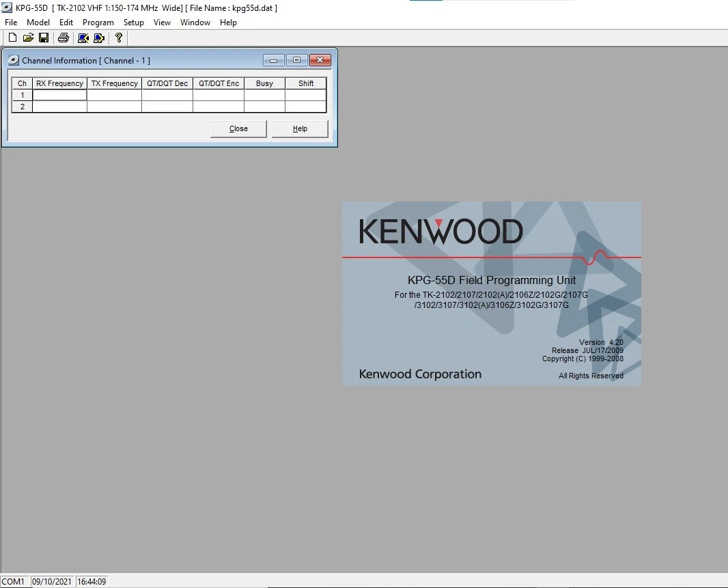Minimize the Channel Information window

(x=273, y=60)
